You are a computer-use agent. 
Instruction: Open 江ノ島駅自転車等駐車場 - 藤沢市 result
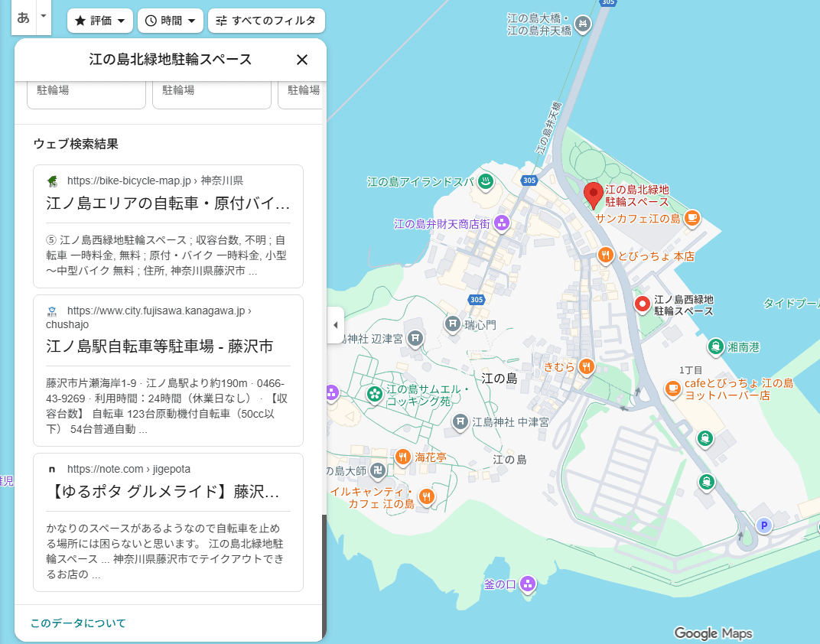[159, 346]
